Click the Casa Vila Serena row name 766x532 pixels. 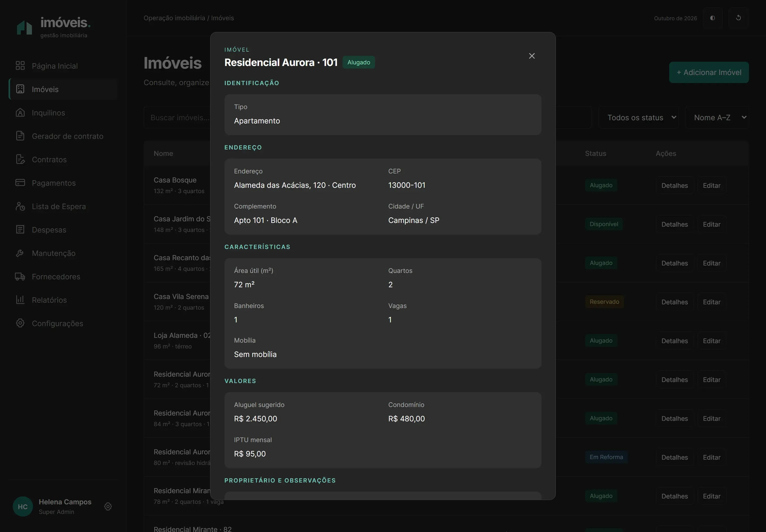coord(181,296)
